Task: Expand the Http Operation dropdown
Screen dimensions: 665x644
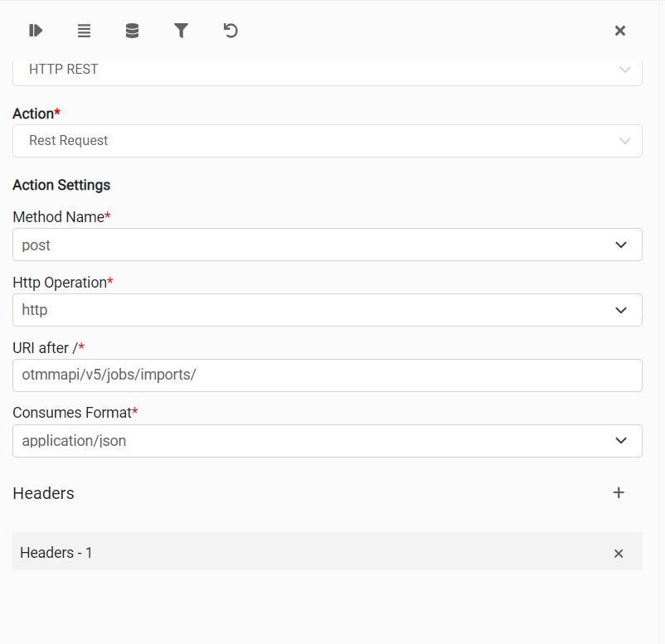Action: click(x=327, y=310)
